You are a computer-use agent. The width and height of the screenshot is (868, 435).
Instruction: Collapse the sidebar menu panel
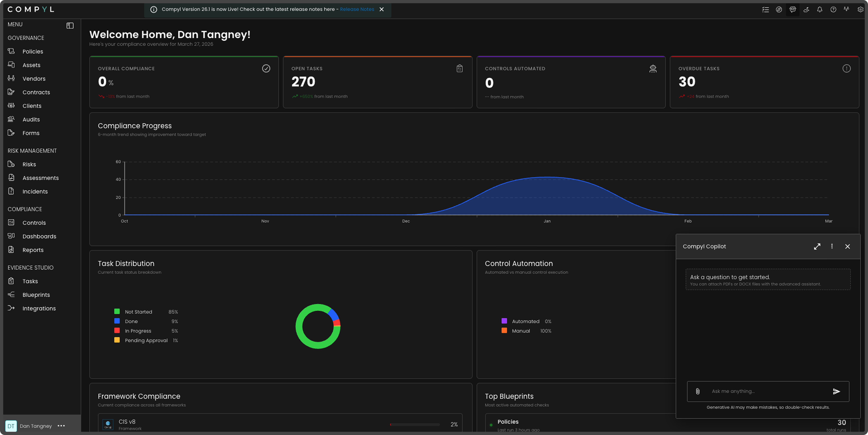[x=70, y=26]
